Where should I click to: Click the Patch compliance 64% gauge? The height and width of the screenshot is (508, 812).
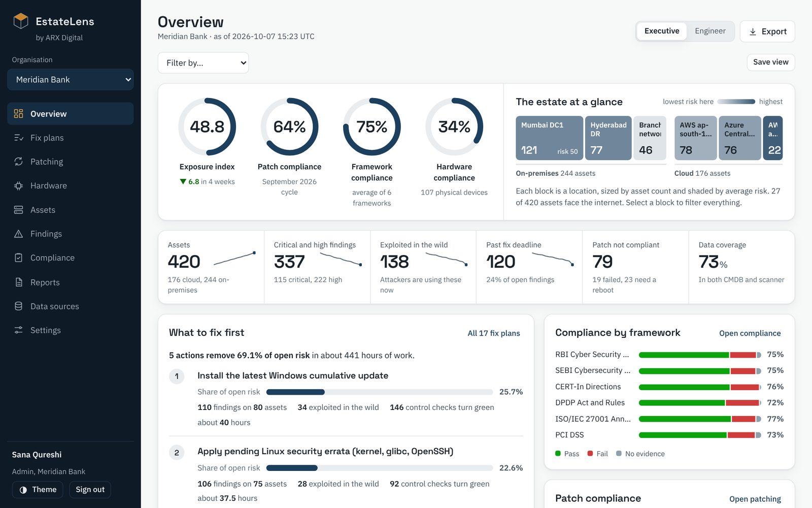point(289,126)
